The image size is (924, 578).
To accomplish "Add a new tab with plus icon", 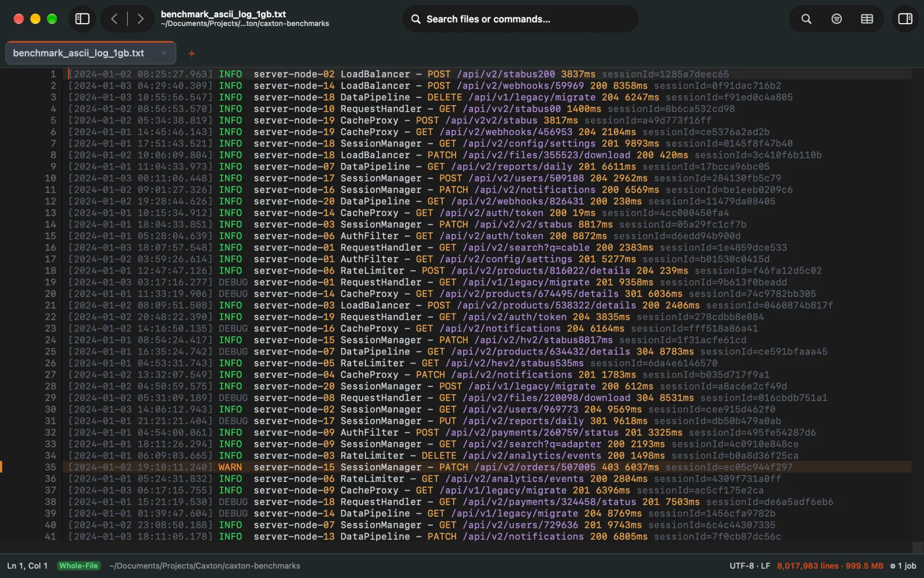I will coord(192,54).
